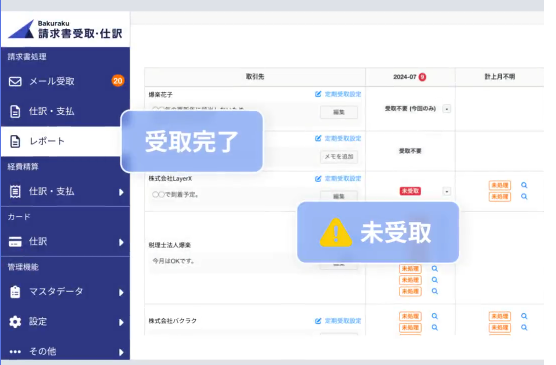Click the マスタデータ clipboard icon
This screenshot has width=556, height=365.
point(15,292)
